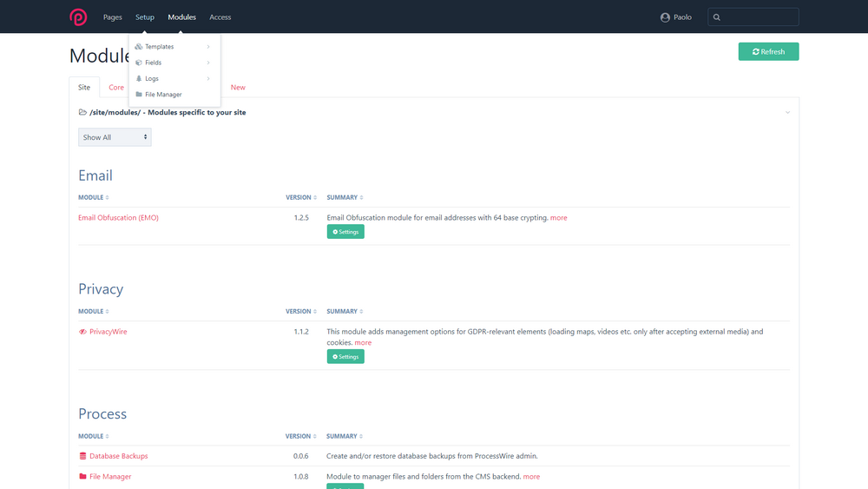Open Settings for PrivacyWire module
Viewport: 868px width, 489px height.
tap(345, 357)
